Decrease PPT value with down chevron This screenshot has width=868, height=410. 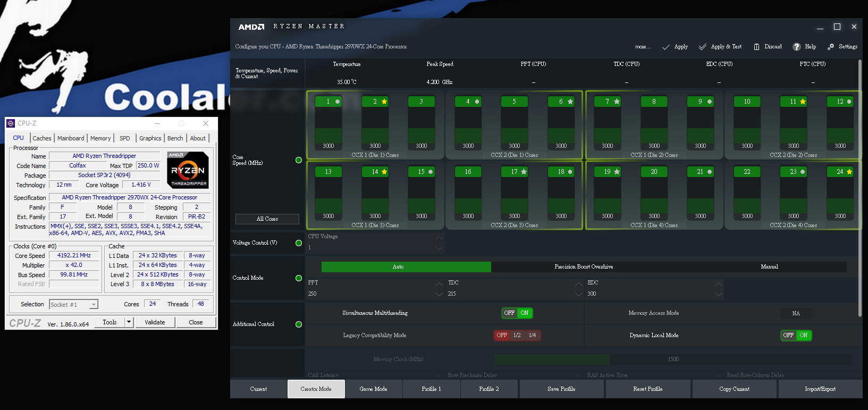click(x=439, y=294)
